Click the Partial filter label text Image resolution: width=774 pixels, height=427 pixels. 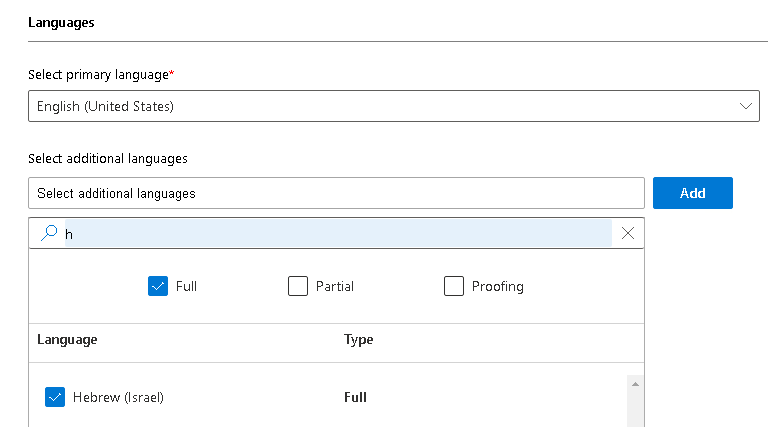point(335,286)
